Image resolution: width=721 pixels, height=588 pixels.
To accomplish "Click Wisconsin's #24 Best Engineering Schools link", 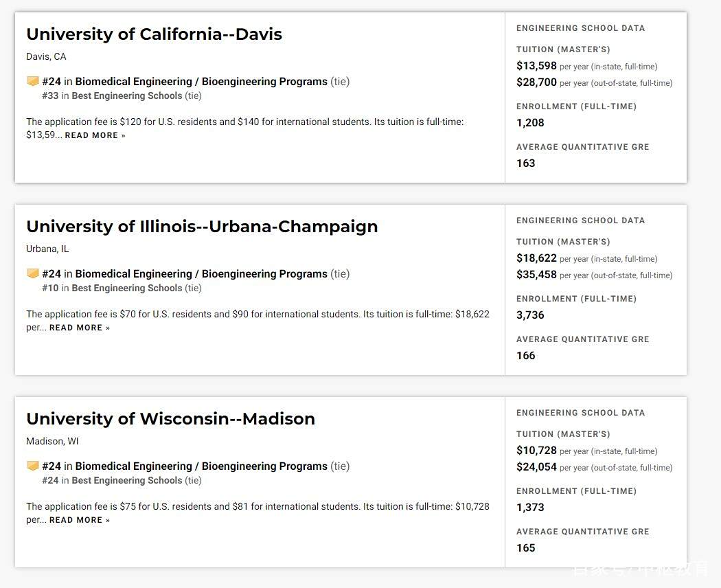I will 127,480.
